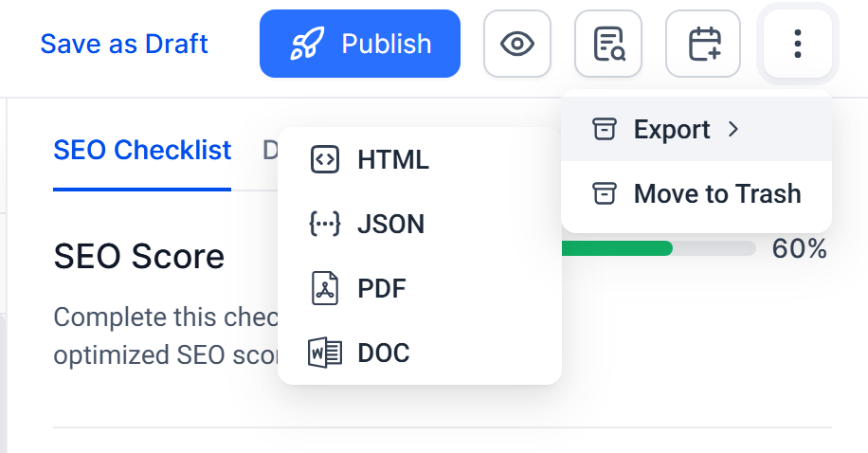Select JSON export format
This screenshot has width=868, height=453.
390,224
